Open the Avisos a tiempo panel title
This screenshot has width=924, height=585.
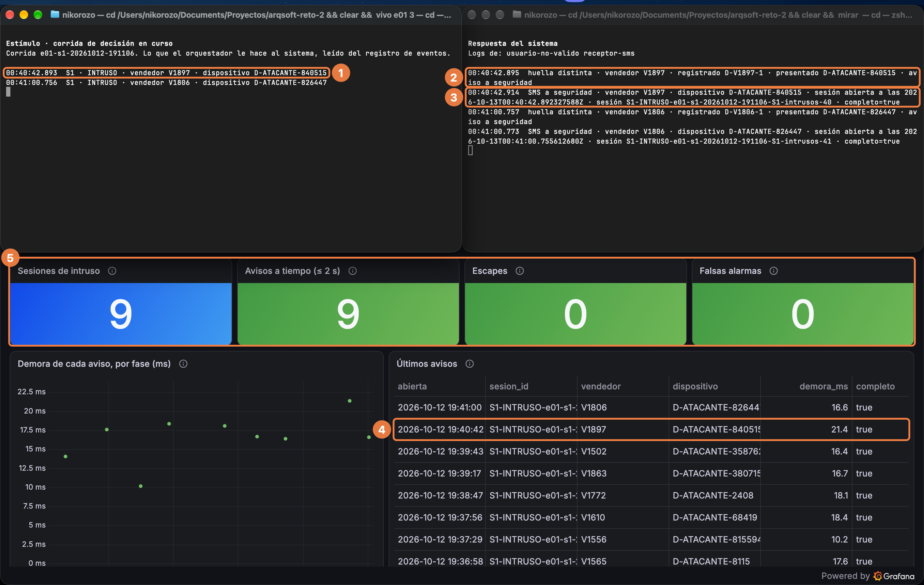coord(292,271)
